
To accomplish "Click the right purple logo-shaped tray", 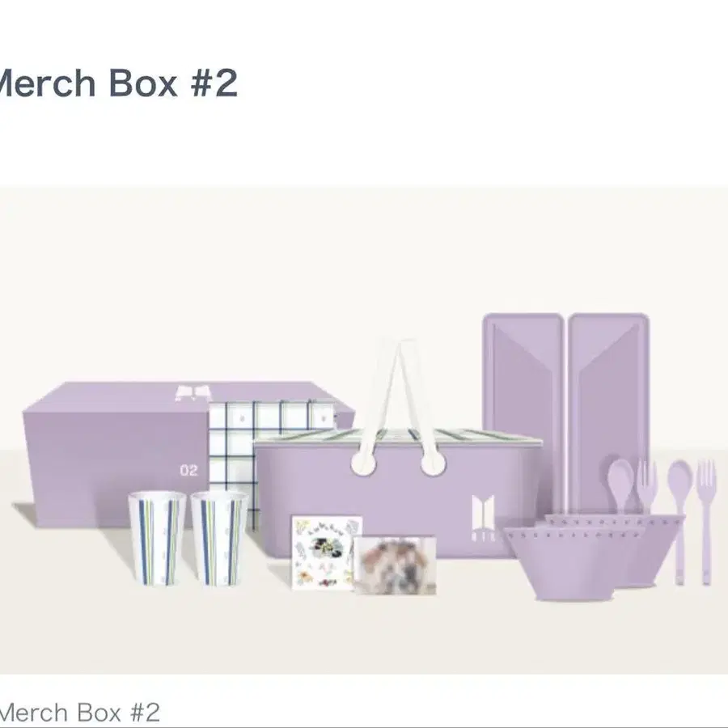I will pos(608,408).
